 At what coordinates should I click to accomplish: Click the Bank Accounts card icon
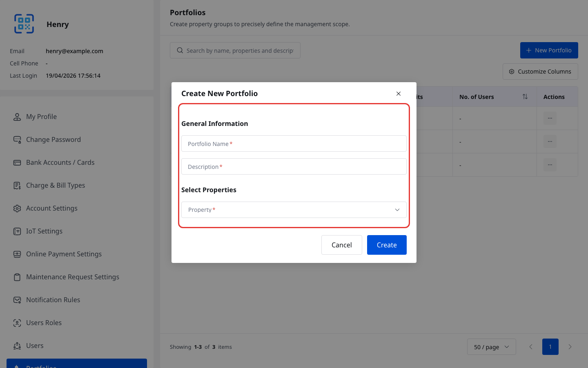17,163
